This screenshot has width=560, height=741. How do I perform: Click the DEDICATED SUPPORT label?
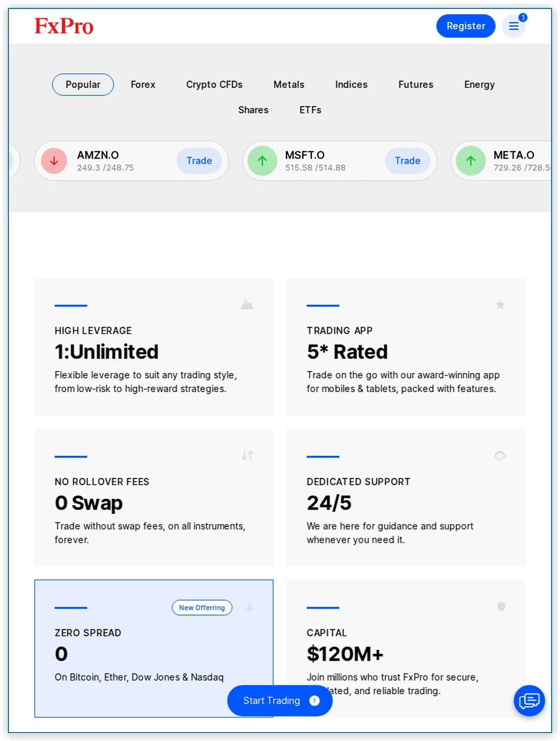pos(358,482)
